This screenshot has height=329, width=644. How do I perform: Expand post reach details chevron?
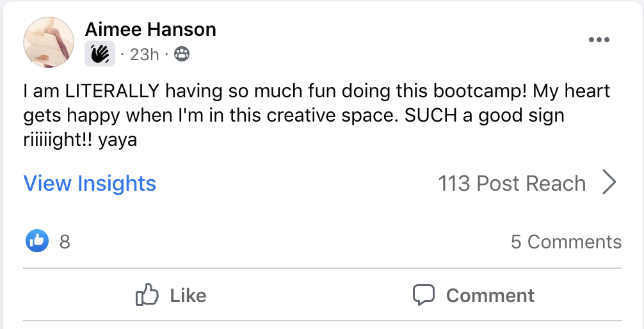tap(609, 183)
